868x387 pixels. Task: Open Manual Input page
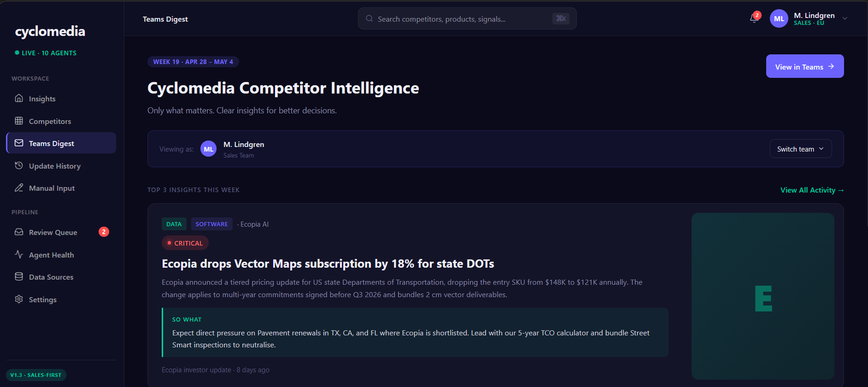[61, 188]
